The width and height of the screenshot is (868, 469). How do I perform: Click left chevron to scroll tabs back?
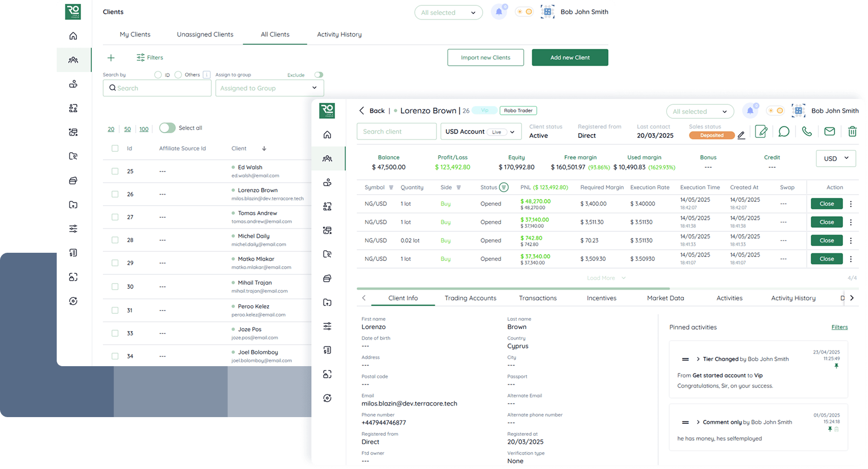pos(364,298)
